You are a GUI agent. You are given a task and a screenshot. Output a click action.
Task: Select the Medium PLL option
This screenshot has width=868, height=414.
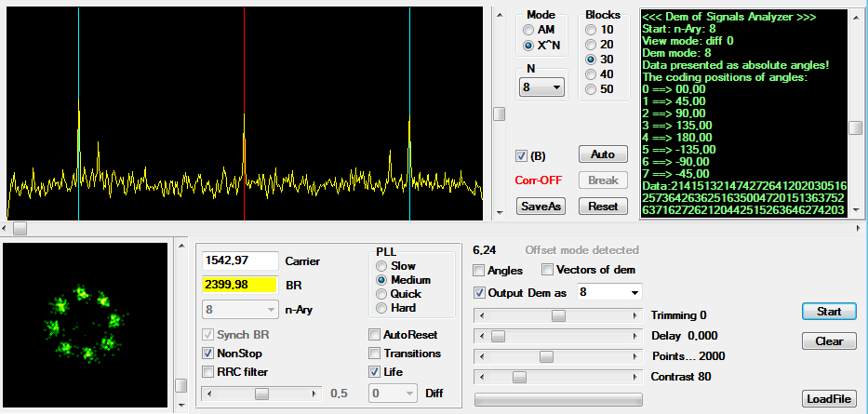click(381, 280)
